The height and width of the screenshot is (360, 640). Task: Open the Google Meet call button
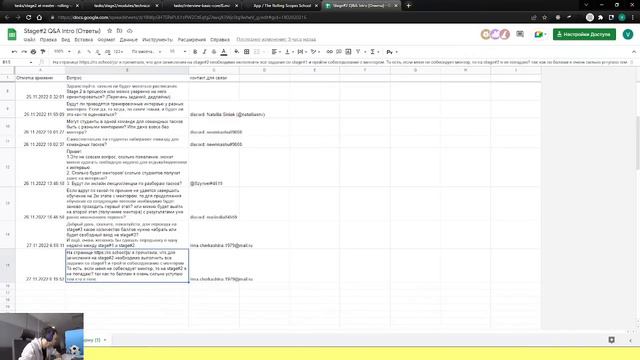pos(540,34)
